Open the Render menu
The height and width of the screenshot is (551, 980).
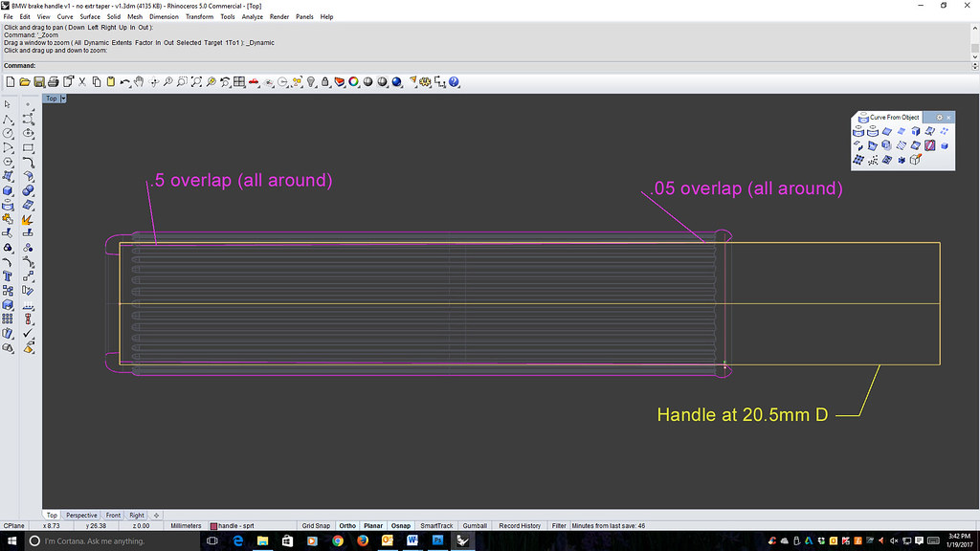click(279, 17)
